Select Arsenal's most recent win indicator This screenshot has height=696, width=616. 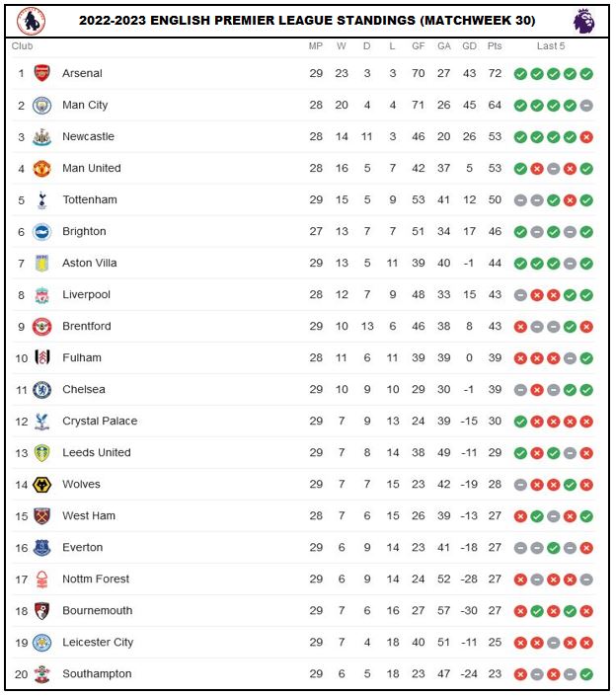586,74
